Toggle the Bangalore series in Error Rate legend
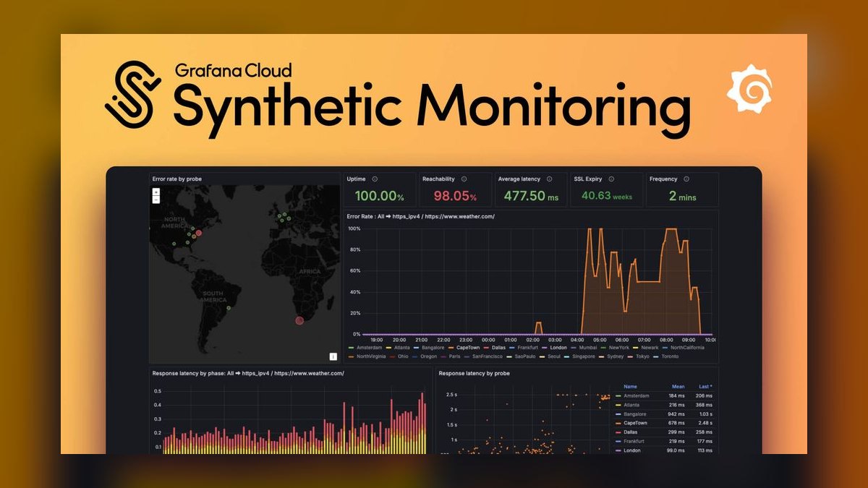868x488 pixels. (x=430, y=348)
